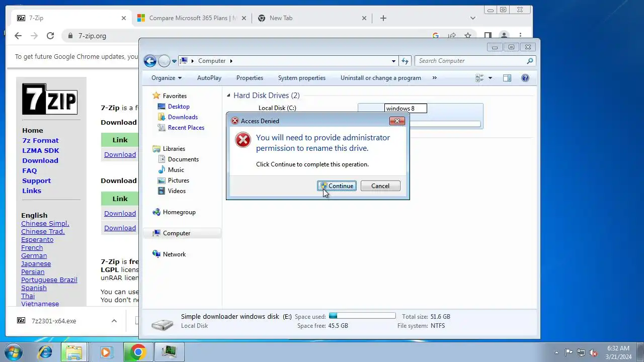
Task: Click the 7-Zip logo on webpage
Action: click(49, 99)
